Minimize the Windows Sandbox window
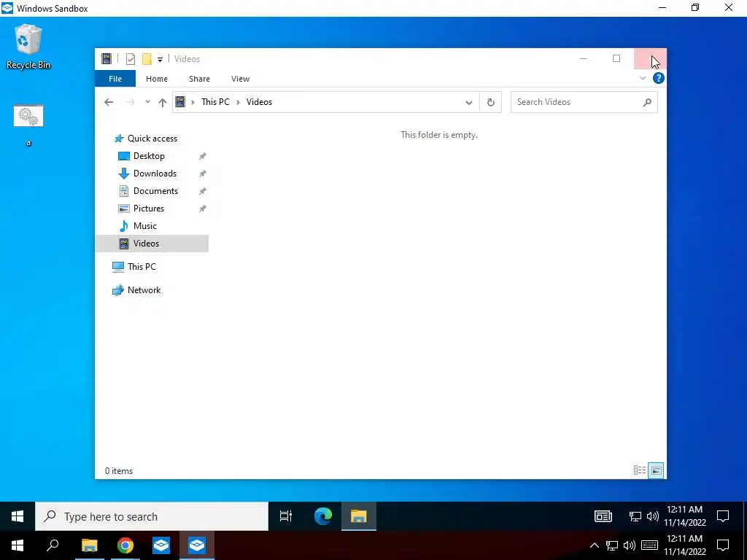Viewport: 747px width, 560px height. pos(662,7)
